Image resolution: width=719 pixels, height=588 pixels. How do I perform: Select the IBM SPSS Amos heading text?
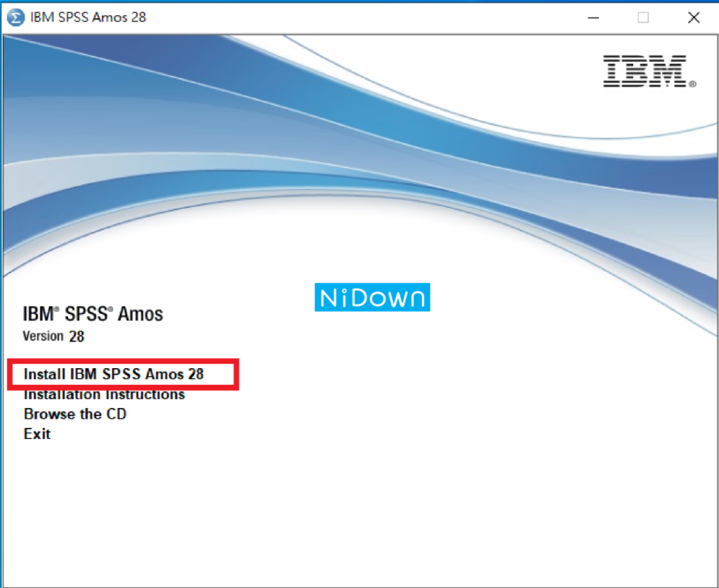pyautogui.click(x=93, y=314)
